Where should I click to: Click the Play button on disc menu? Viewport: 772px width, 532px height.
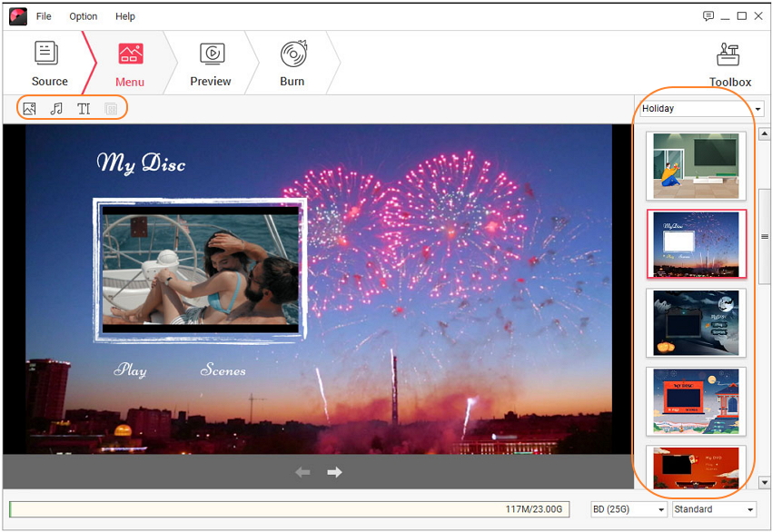pos(130,370)
